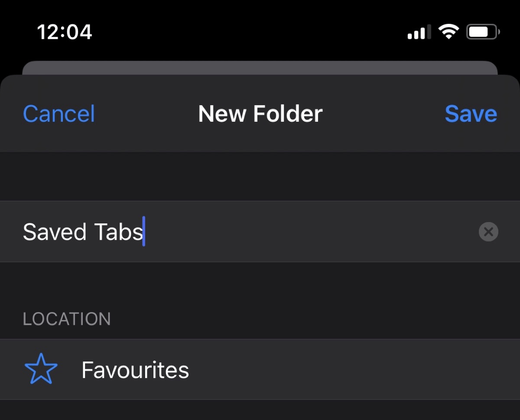Tap the Favourites row label text
Screen dimensions: 520x420
point(135,369)
